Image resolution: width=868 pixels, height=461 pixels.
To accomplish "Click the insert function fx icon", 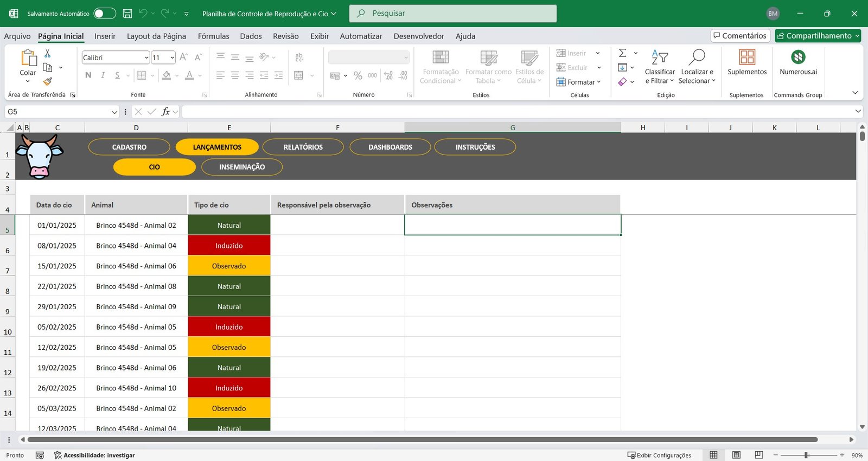I will pyautogui.click(x=165, y=112).
